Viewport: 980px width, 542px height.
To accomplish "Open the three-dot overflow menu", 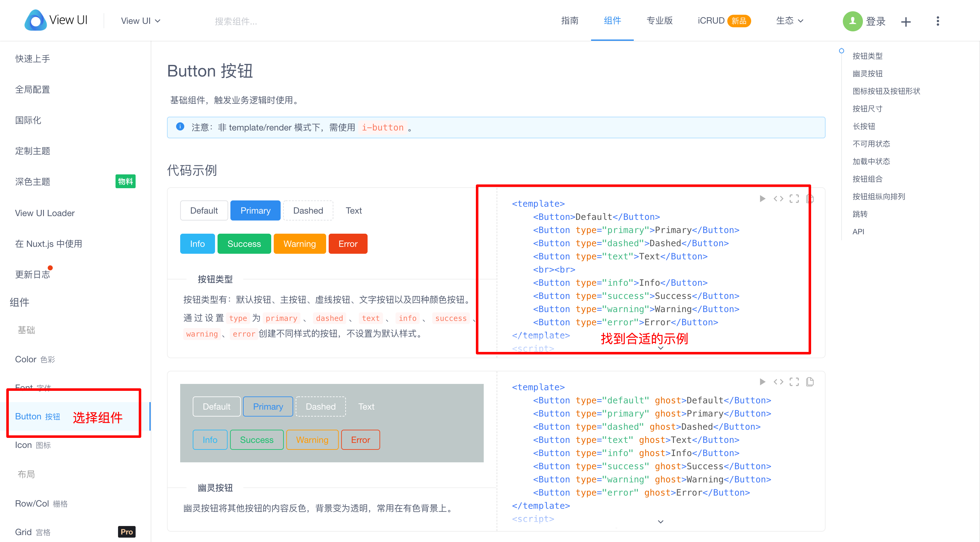I will (938, 21).
